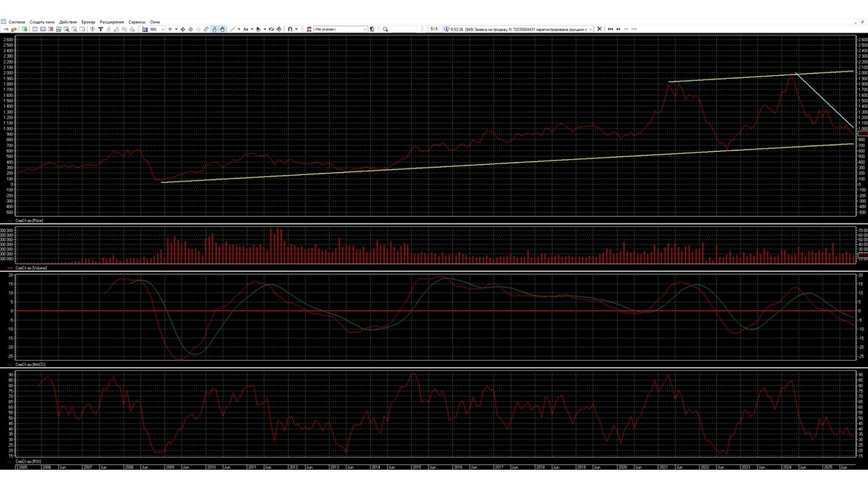Expand the arrow next to magnet tool
Screen dimensions: 868x488
click(296, 29)
